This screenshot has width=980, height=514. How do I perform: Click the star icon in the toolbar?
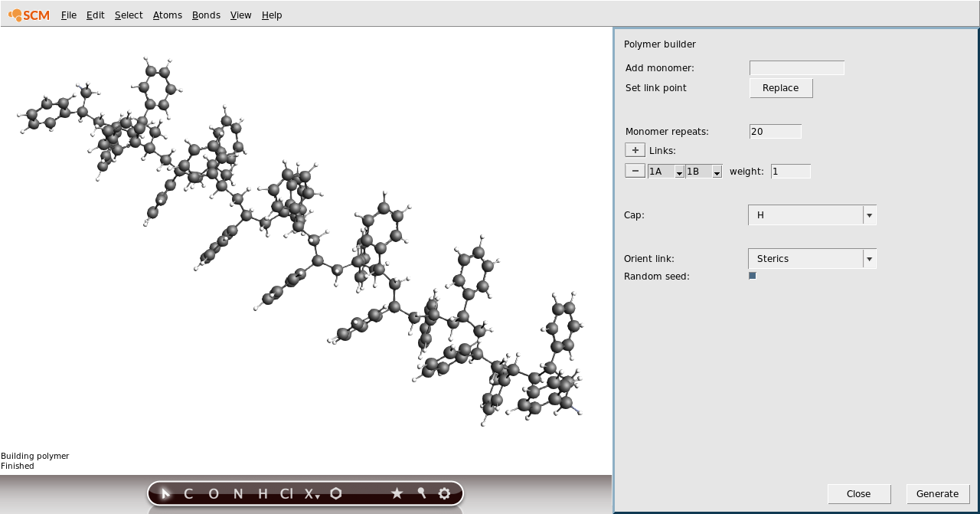[397, 493]
